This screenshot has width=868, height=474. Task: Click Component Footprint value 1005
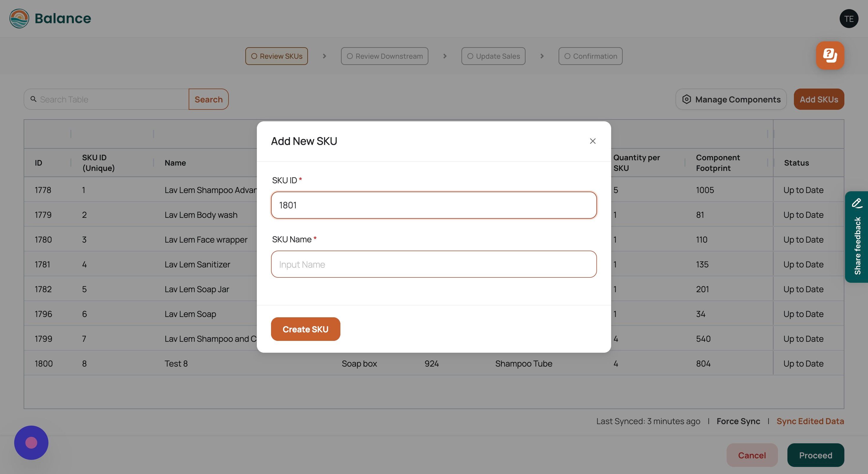tap(705, 190)
